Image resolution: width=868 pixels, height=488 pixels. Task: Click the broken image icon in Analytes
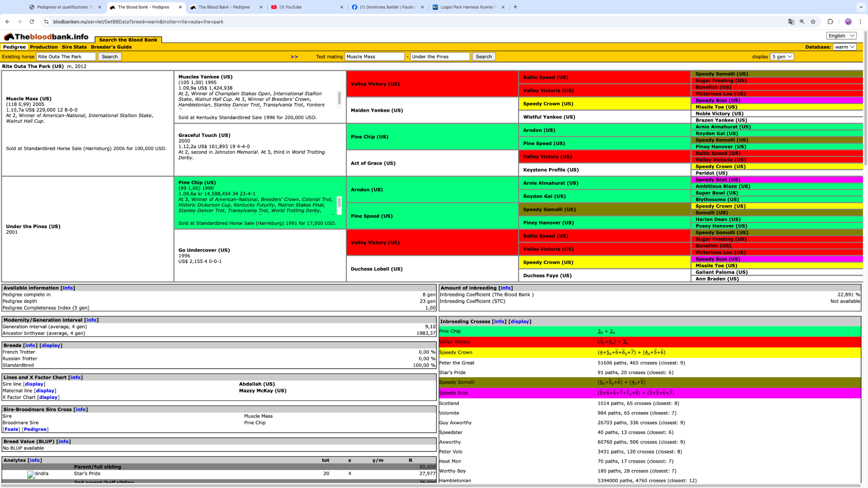(x=31, y=474)
